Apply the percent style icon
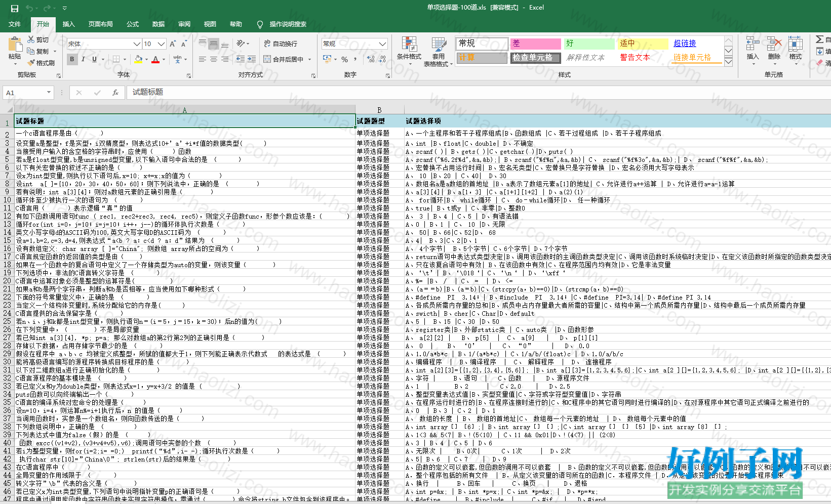The image size is (831, 504). (x=344, y=59)
